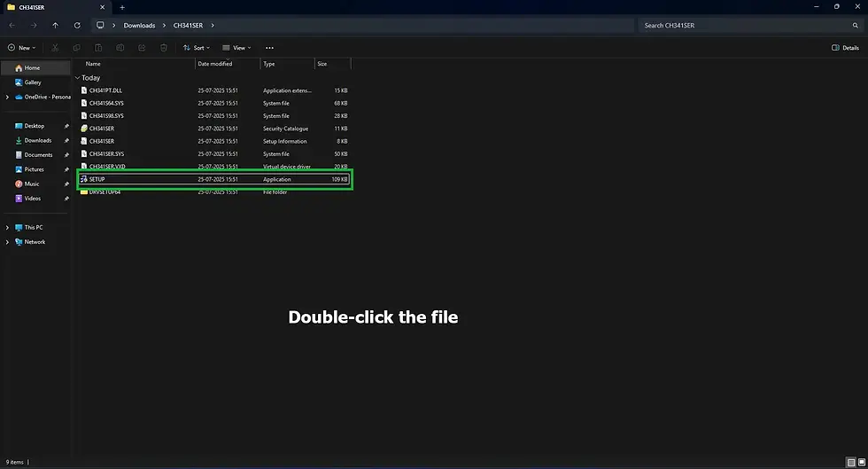Viewport: 868px width, 469px height.
Task: Click chevron before Downloads in breadcrumb
Action: tap(114, 25)
